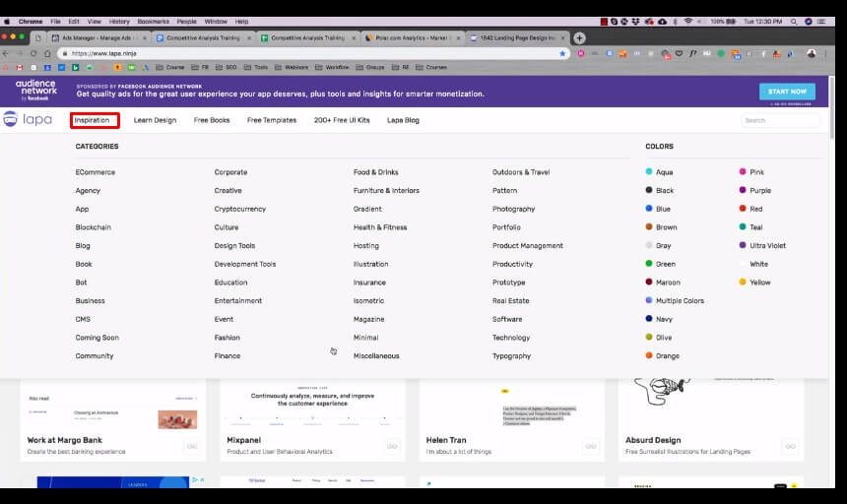The height and width of the screenshot is (504, 847).
Task: Open the Work at Margo Bank thumbnail
Action: pyautogui.click(x=113, y=405)
